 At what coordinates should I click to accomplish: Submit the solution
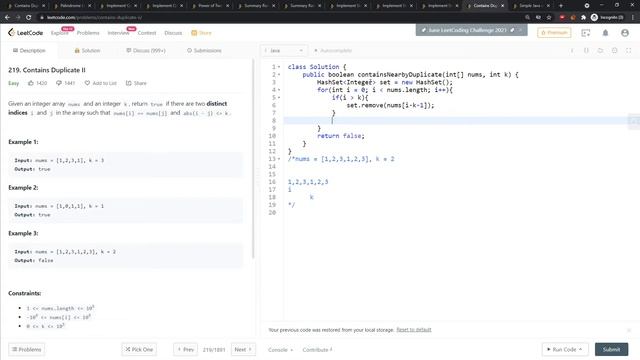click(611, 349)
